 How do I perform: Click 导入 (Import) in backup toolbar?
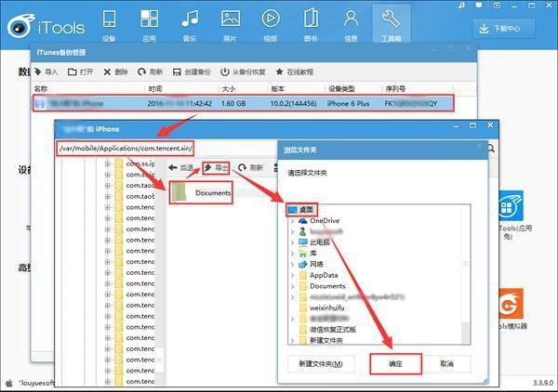pos(46,72)
